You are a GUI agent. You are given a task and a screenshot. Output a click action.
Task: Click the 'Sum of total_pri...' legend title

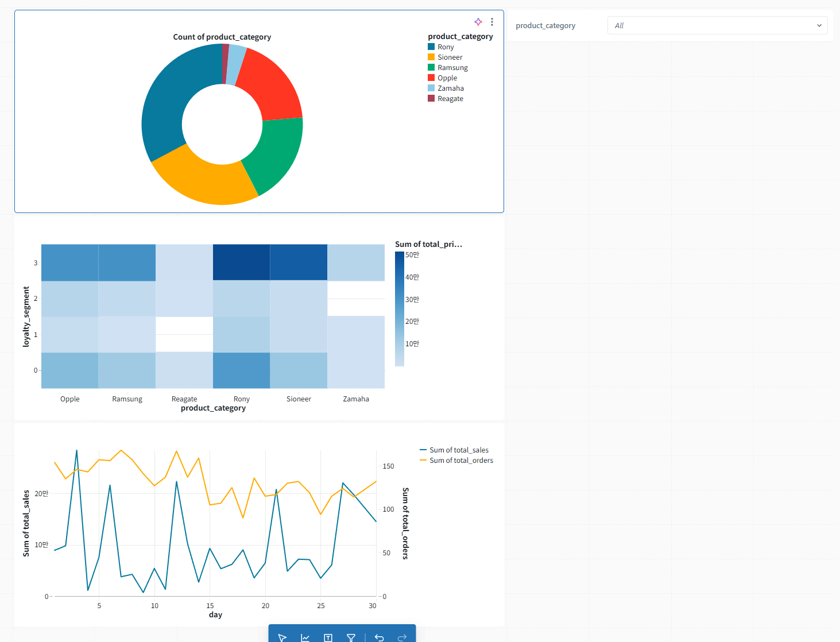(x=428, y=244)
